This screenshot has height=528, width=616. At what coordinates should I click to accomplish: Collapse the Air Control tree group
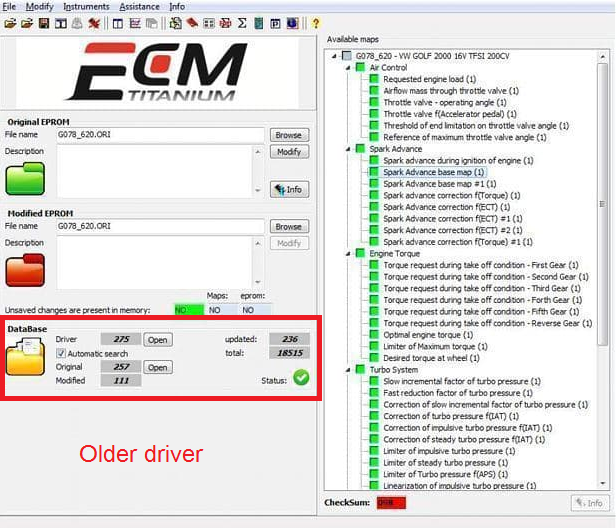348,68
